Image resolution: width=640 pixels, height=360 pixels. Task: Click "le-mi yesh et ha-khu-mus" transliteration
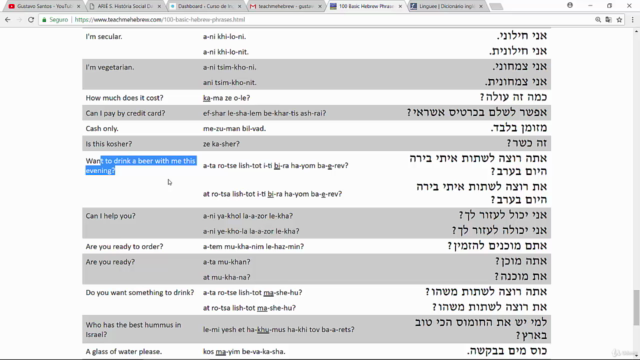point(279,329)
